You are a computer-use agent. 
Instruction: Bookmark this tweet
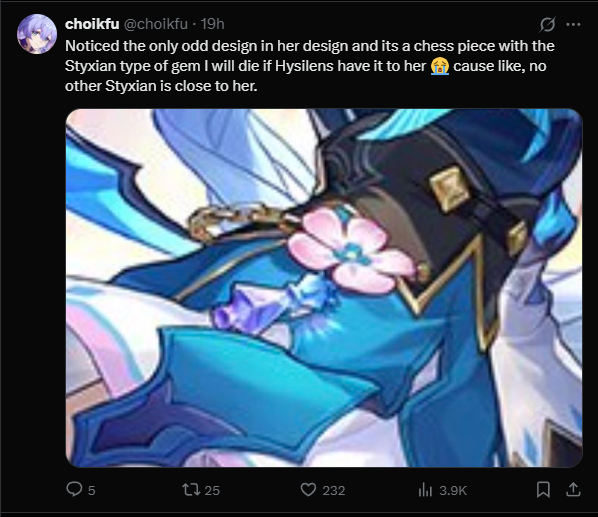pos(543,490)
